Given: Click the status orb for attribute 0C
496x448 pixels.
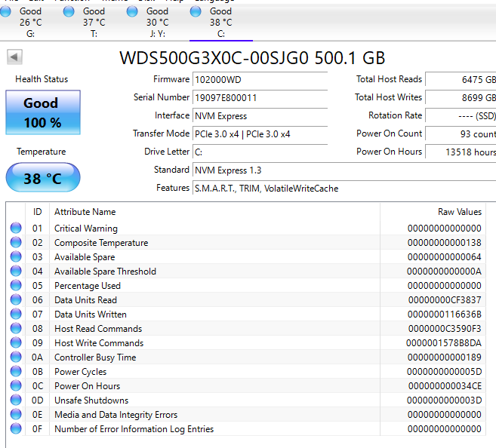Looking at the screenshot, I should pyautogui.click(x=16, y=385).
